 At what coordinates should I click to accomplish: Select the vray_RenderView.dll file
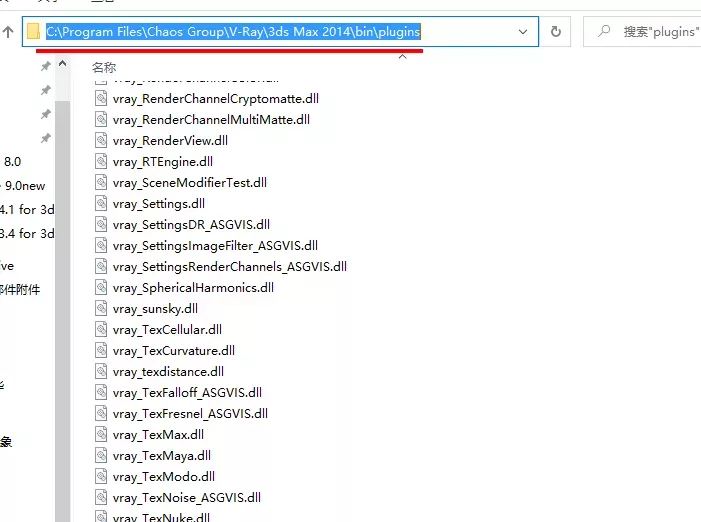170,140
